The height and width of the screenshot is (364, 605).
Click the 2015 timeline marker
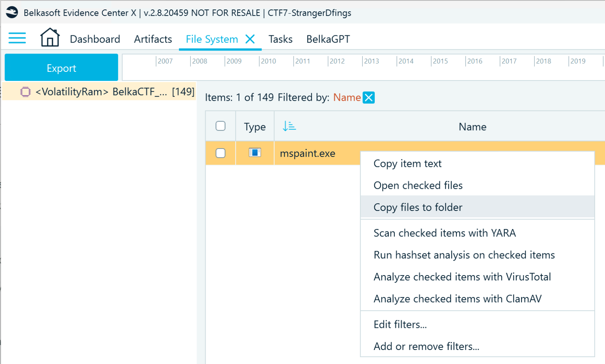pos(440,61)
